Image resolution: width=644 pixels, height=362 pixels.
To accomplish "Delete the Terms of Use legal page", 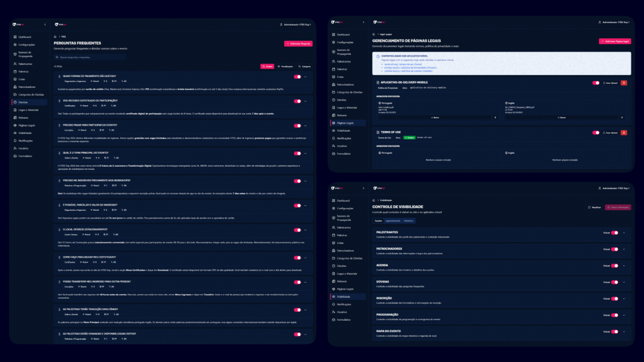I will click(x=624, y=133).
